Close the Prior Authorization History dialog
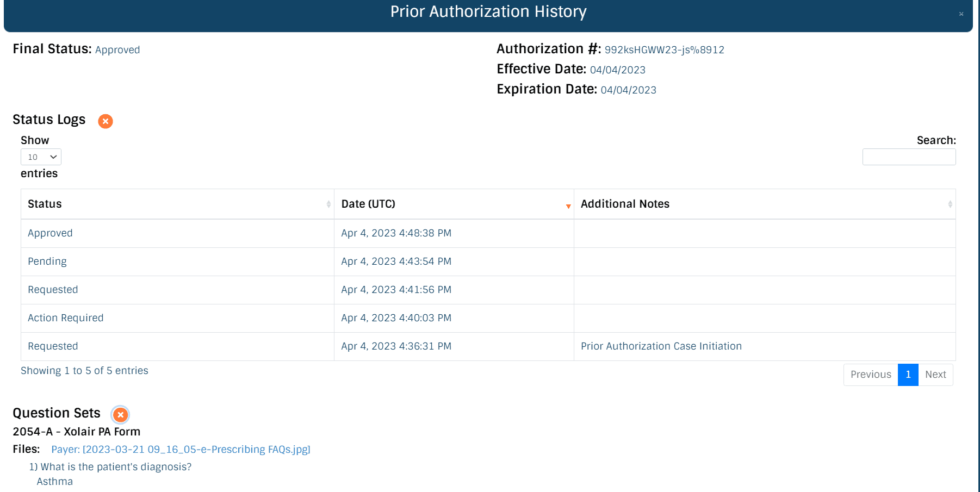 pos(961,14)
